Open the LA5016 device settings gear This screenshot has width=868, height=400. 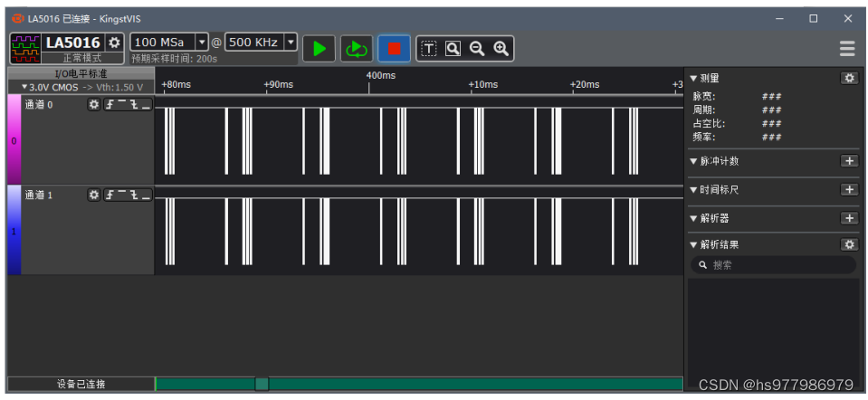(115, 42)
